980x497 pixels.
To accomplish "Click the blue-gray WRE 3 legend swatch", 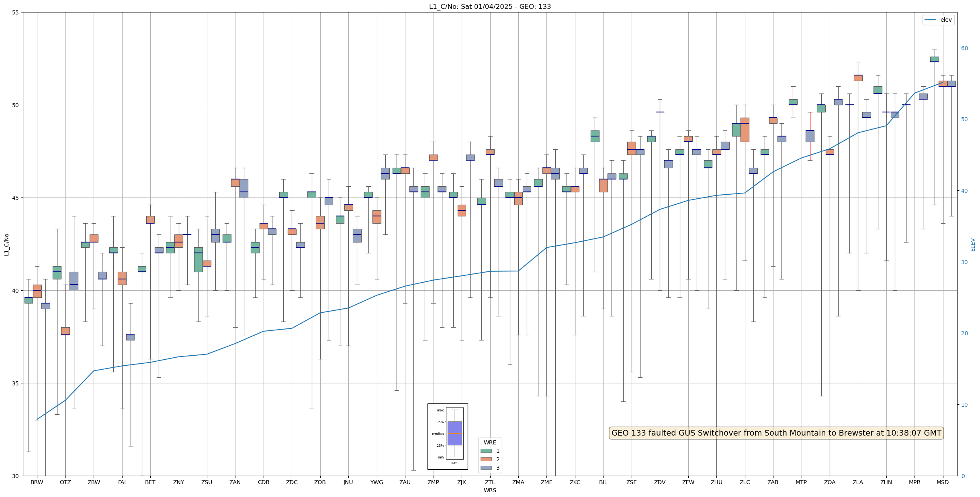I will click(486, 468).
